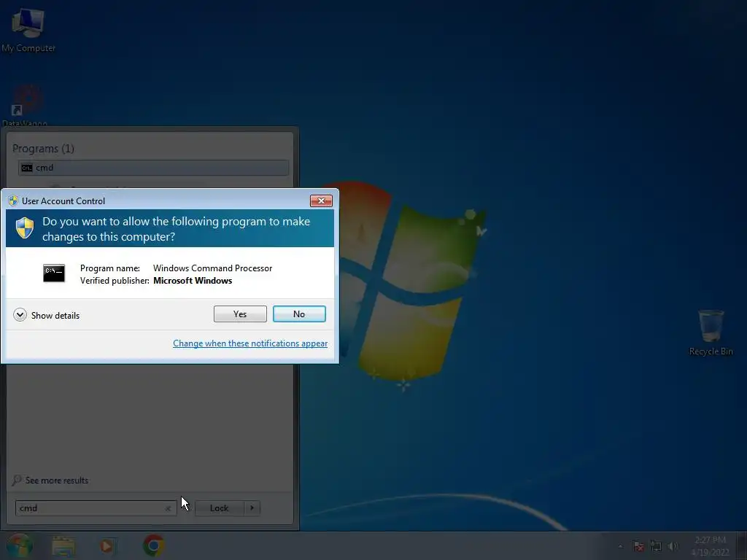The image size is (747, 560).
Task: Expand Show details chevron
Action: point(20,315)
